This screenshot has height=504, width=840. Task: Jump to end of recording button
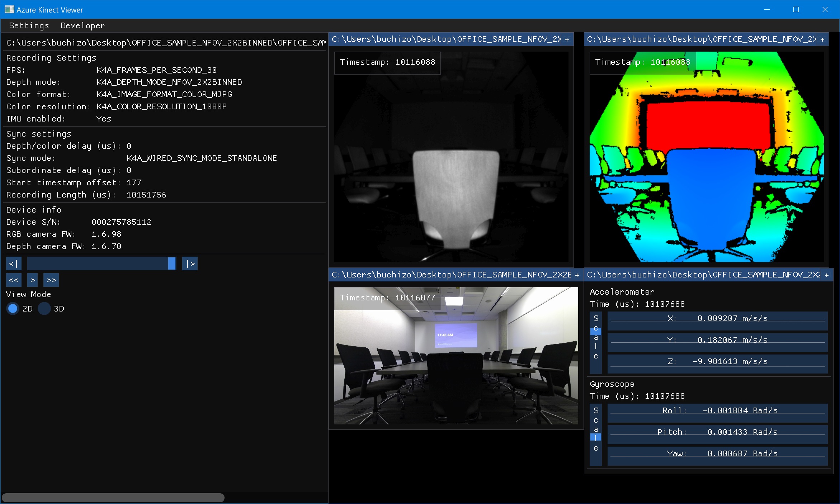point(190,263)
